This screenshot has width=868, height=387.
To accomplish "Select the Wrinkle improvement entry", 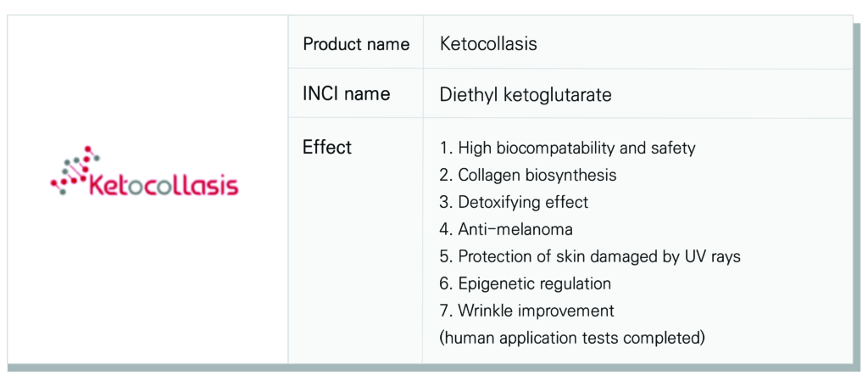I will tap(527, 311).
